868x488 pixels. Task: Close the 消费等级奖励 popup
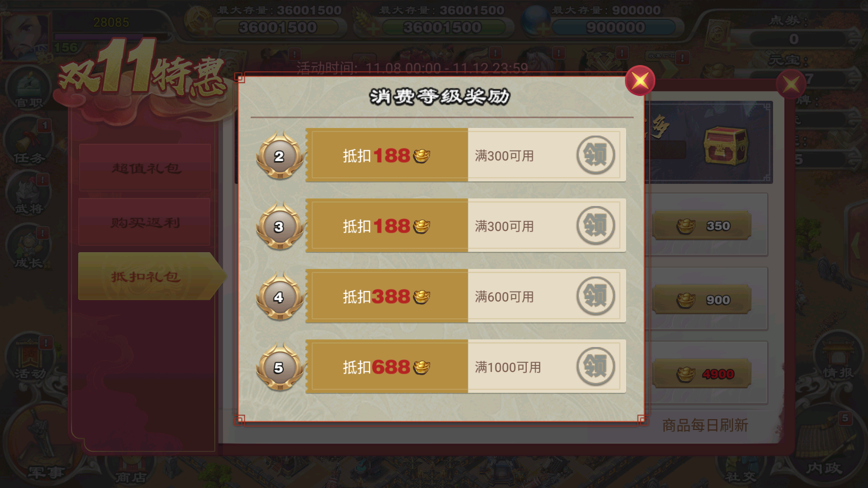pos(640,81)
